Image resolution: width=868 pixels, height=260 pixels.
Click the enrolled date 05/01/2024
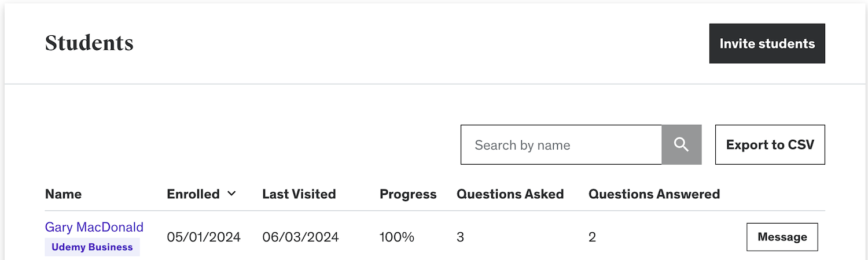(204, 237)
